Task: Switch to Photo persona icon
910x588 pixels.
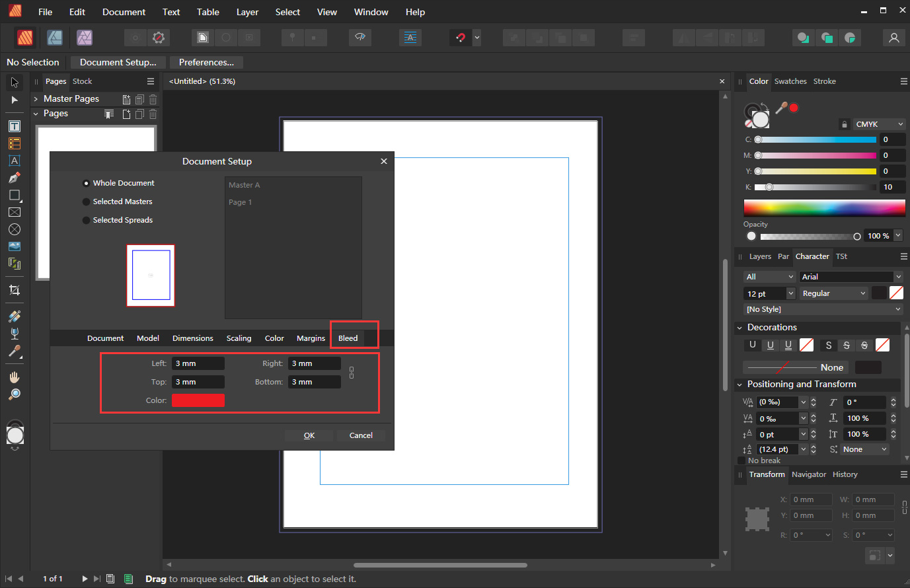Action: pos(85,38)
